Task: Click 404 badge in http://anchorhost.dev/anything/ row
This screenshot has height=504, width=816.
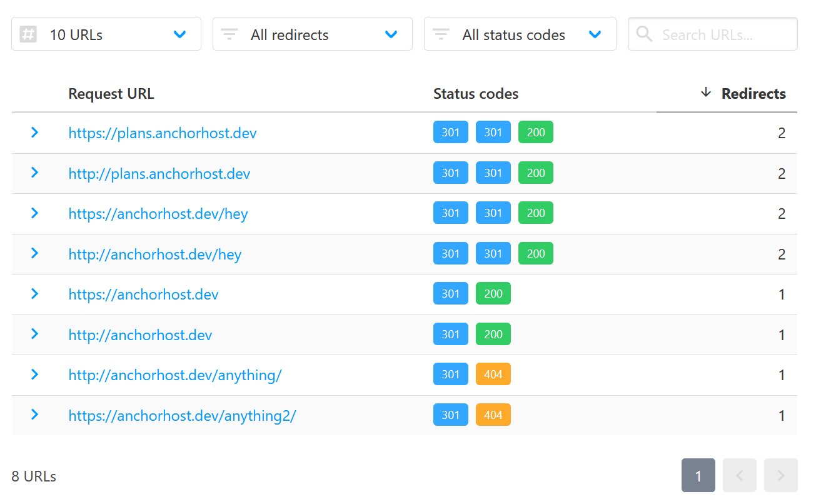Action: pyautogui.click(x=493, y=375)
